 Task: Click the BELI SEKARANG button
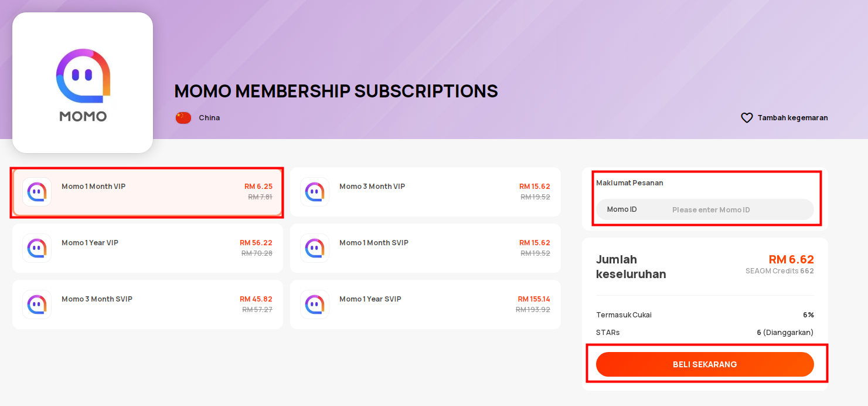[x=705, y=364]
